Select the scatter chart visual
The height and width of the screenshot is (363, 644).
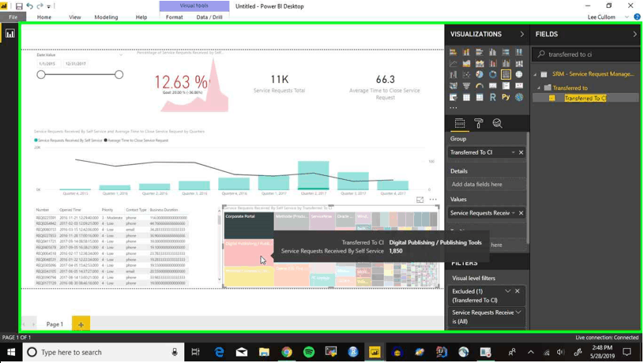(466, 75)
